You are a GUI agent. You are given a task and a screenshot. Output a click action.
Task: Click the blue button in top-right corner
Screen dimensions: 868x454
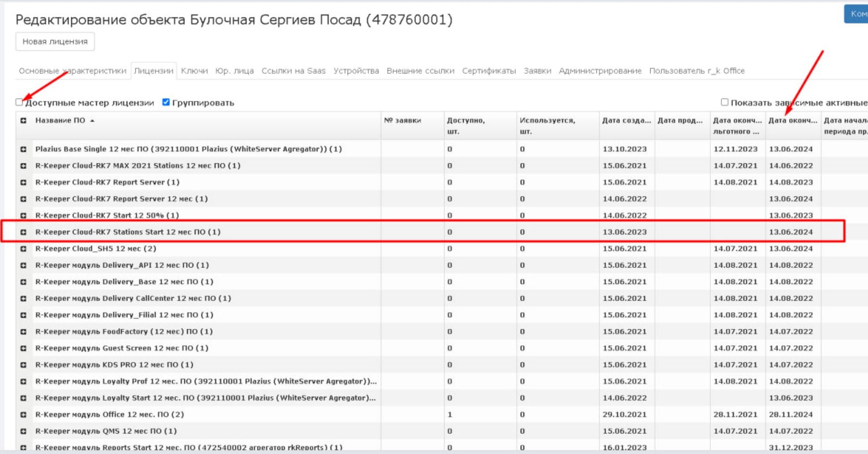pos(856,14)
